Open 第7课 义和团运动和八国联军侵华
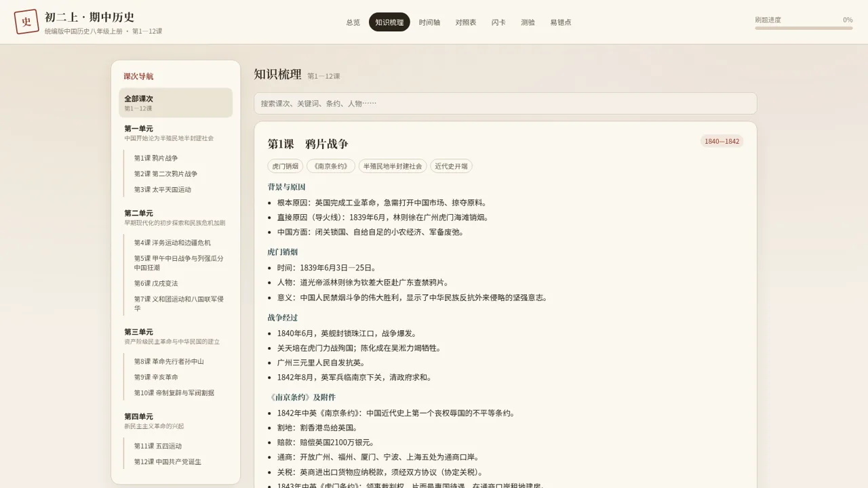This screenshot has width=868, height=488. point(179,304)
